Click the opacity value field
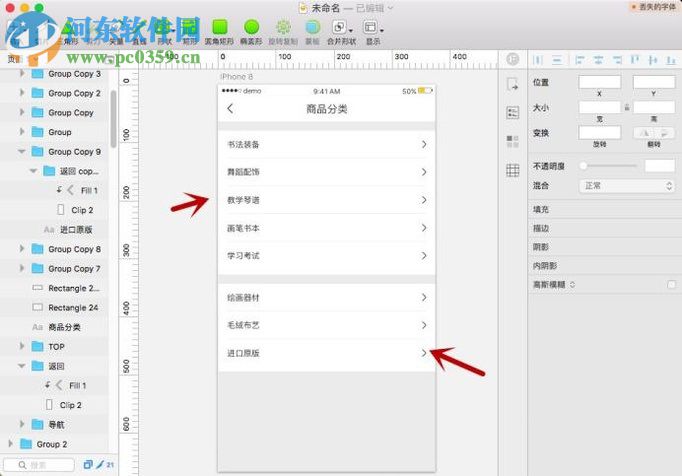The height and width of the screenshot is (476, 682). (x=659, y=165)
